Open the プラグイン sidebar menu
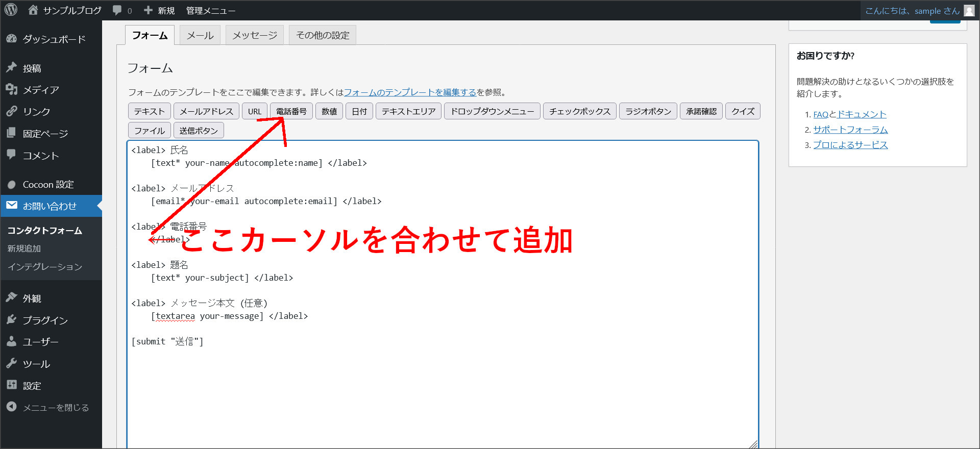The width and height of the screenshot is (980, 449). [45, 320]
